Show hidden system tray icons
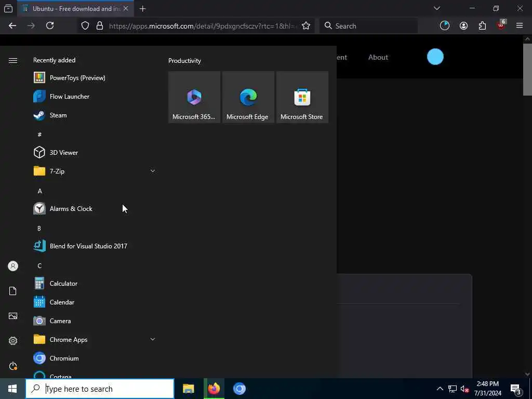 coord(440,389)
